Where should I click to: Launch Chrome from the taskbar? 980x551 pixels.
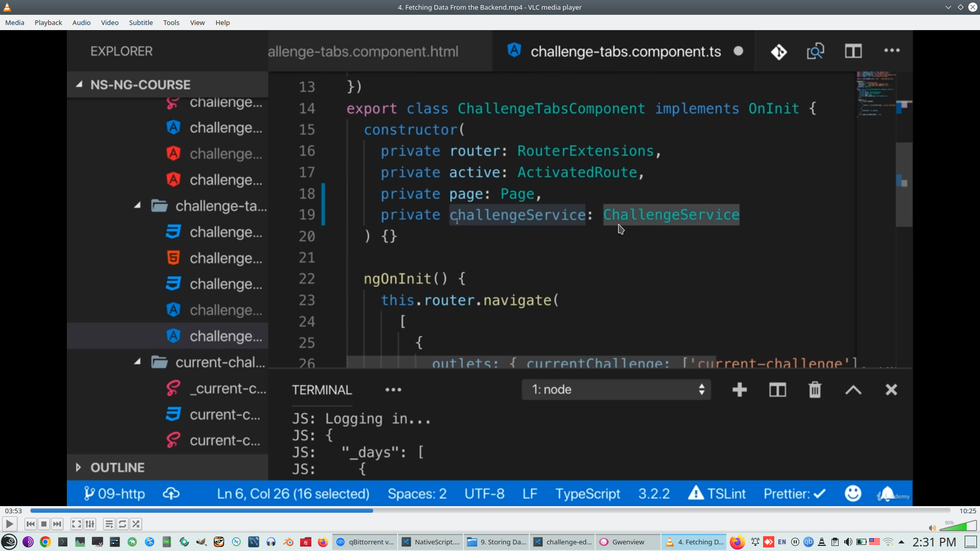tap(45, 542)
